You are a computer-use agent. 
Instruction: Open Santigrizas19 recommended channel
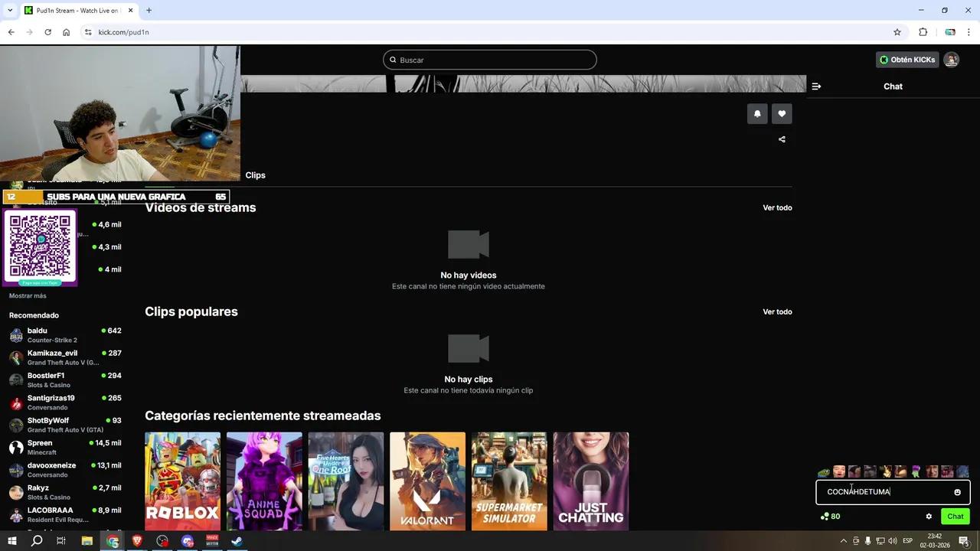click(65, 403)
